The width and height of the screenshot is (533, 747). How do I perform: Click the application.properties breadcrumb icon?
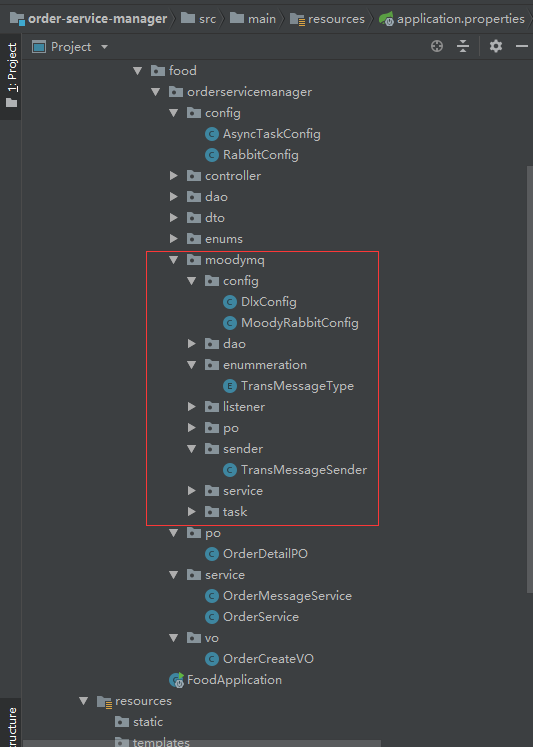pos(386,19)
